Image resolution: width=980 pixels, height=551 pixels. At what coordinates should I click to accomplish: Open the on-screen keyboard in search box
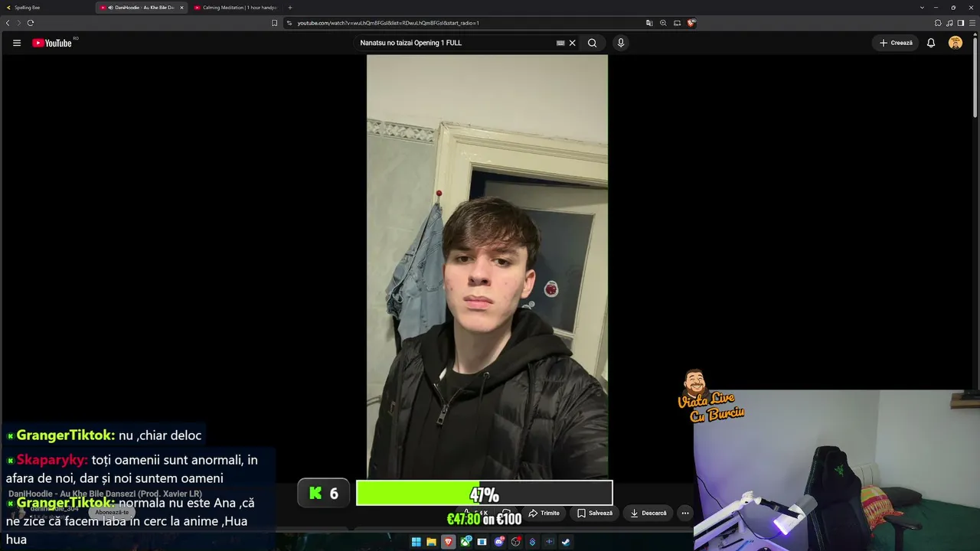(560, 43)
